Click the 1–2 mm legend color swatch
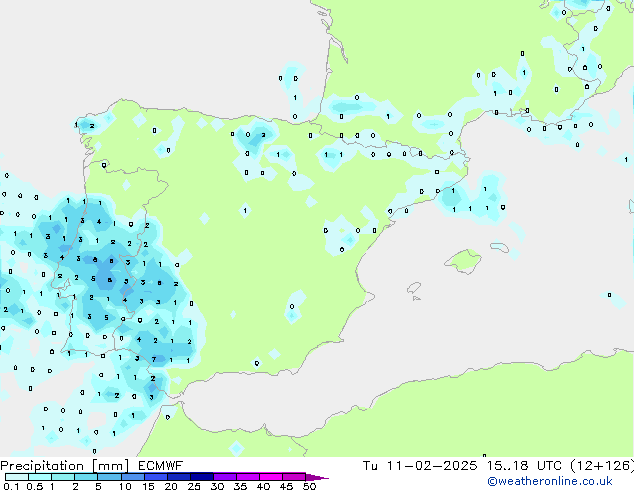The height and width of the screenshot is (490, 634). click(x=63, y=477)
